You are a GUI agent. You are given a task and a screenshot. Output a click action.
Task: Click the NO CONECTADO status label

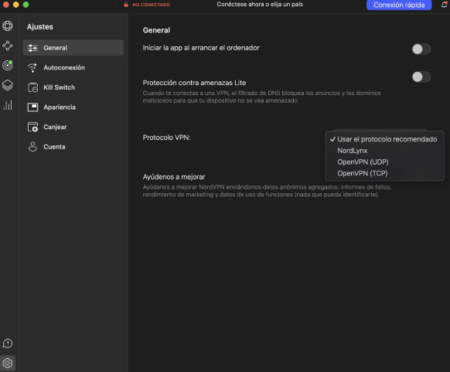pos(151,5)
